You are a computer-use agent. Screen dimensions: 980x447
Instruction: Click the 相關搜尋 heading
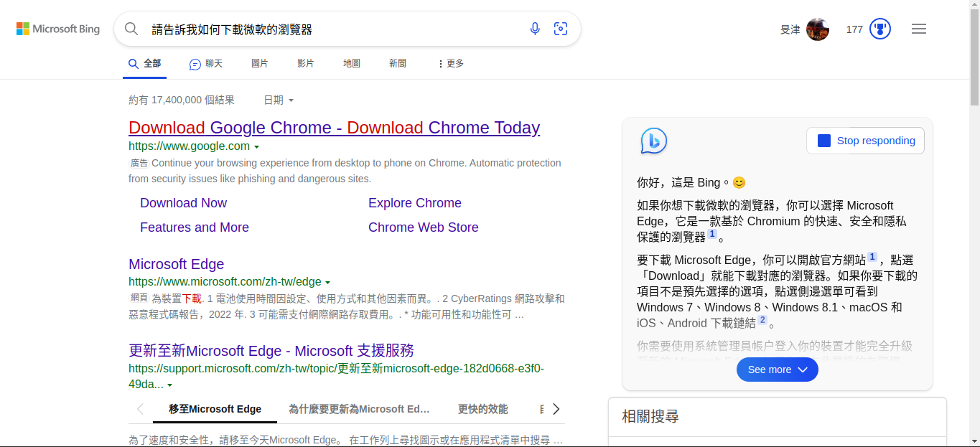650,416
